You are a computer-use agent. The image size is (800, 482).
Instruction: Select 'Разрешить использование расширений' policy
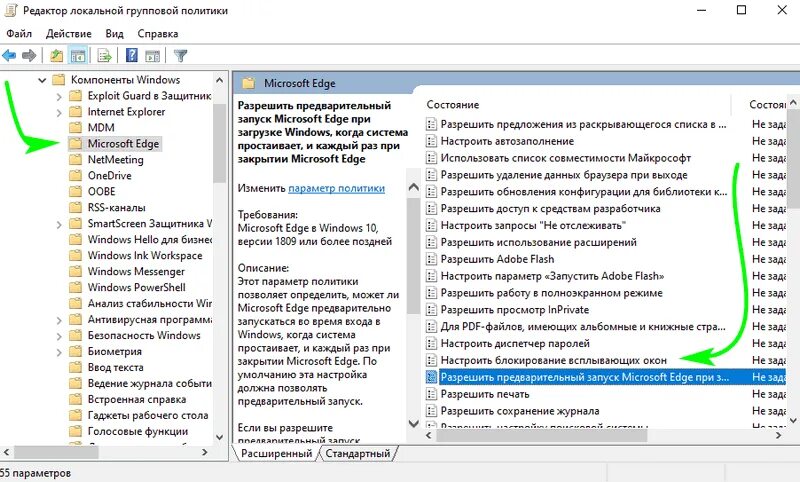[x=539, y=242]
